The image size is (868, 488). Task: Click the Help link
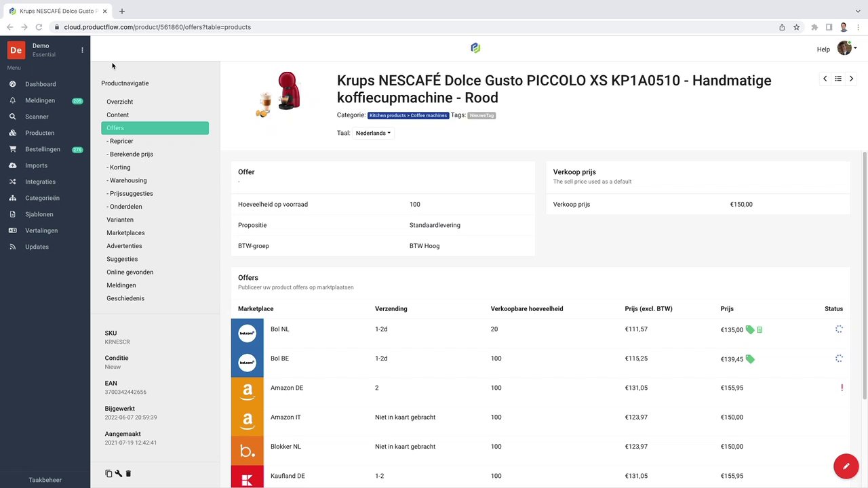pos(823,49)
